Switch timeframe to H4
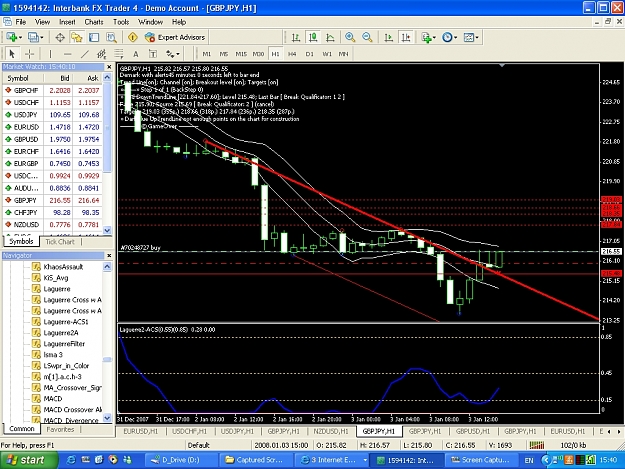This screenshot has width=625, height=469. click(292, 54)
